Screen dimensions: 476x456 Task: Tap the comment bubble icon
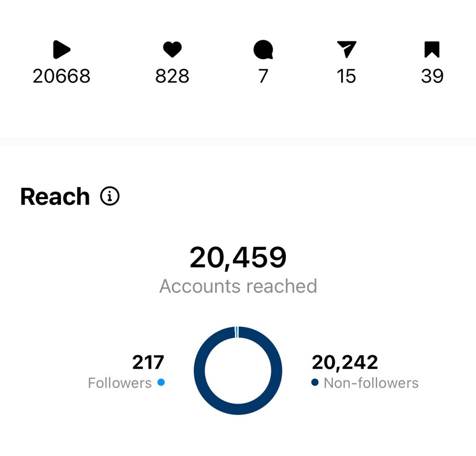click(x=263, y=50)
